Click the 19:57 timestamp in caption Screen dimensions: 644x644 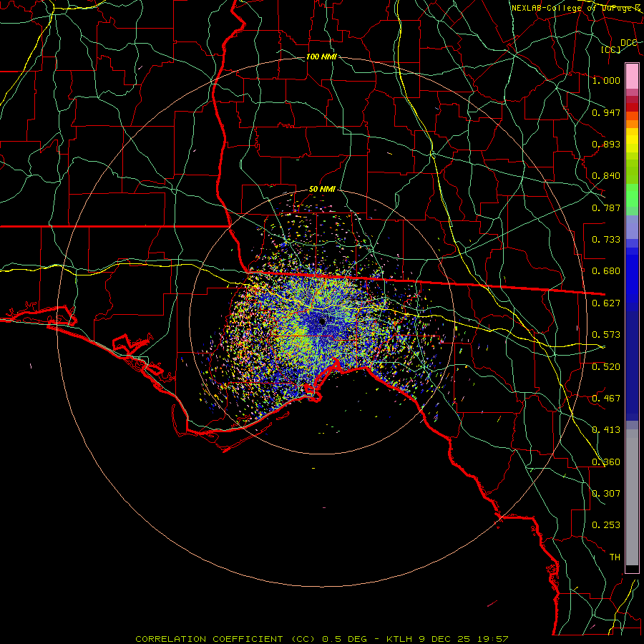493,639
